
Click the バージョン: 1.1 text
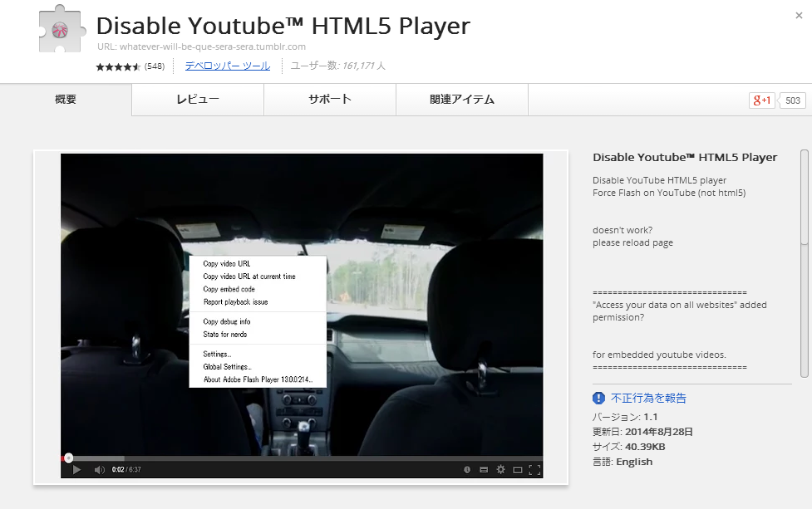[625, 417]
